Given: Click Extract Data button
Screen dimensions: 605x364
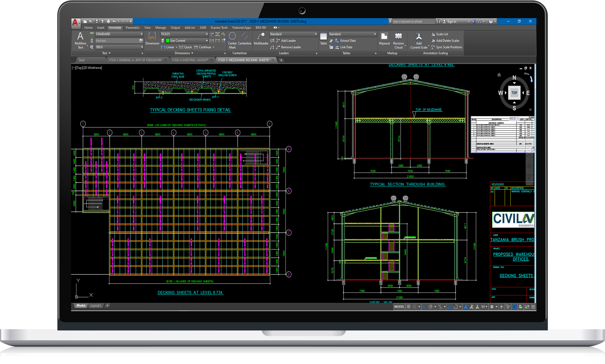Looking at the screenshot, I should (x=345, y=41).
